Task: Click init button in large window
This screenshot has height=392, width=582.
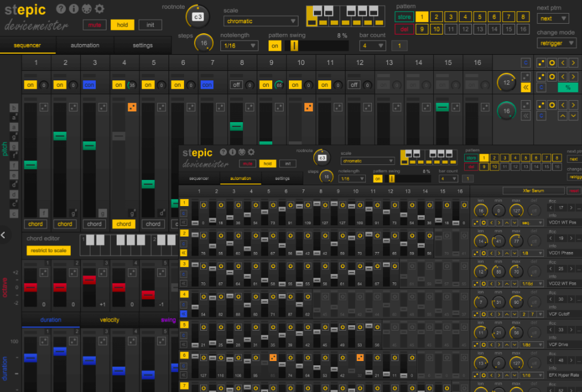Action: tap(150, 25)
